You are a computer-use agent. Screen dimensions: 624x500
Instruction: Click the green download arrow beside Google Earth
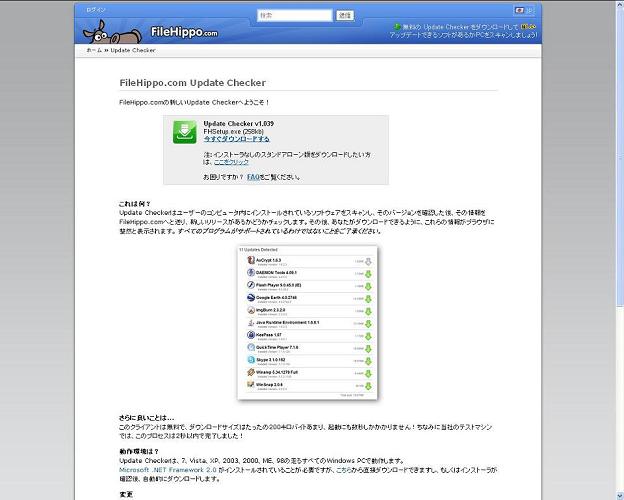(x=368, y=299)
